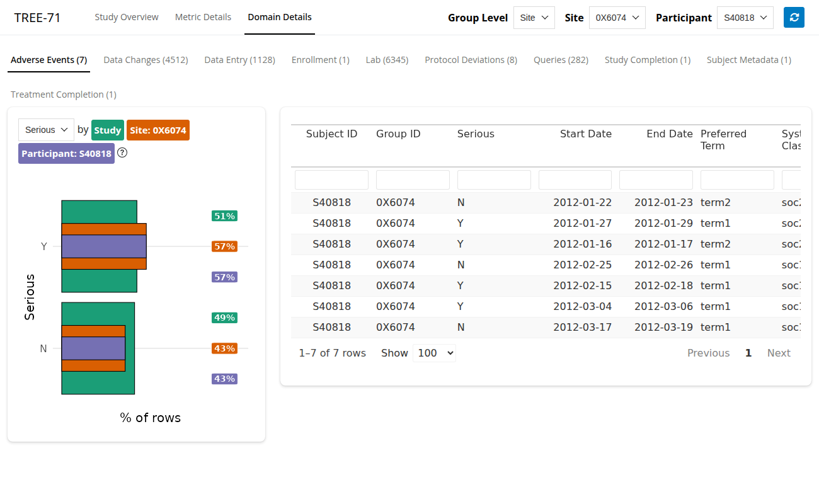Toggle the purple Participant: S40818 badge

[66, 153]
